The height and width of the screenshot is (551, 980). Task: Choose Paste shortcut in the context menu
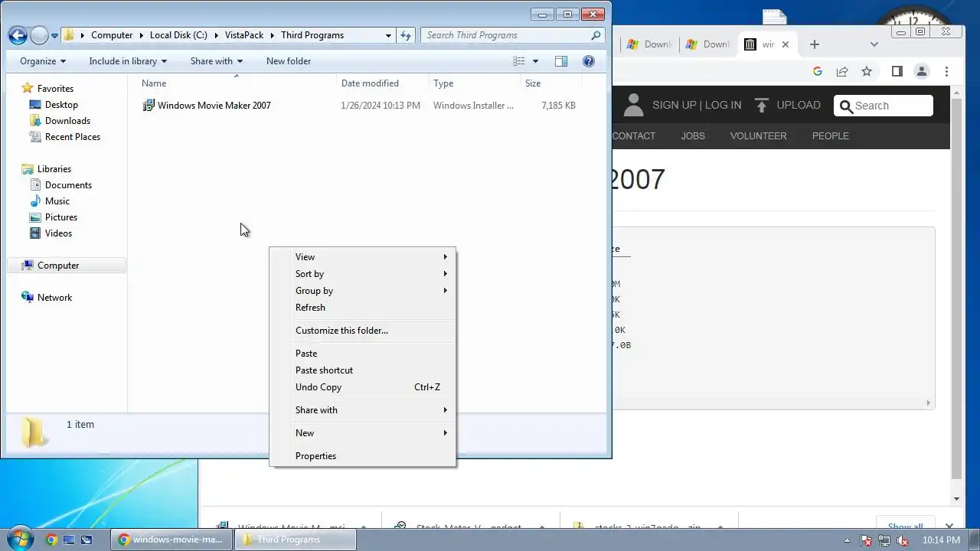point(363,370)
